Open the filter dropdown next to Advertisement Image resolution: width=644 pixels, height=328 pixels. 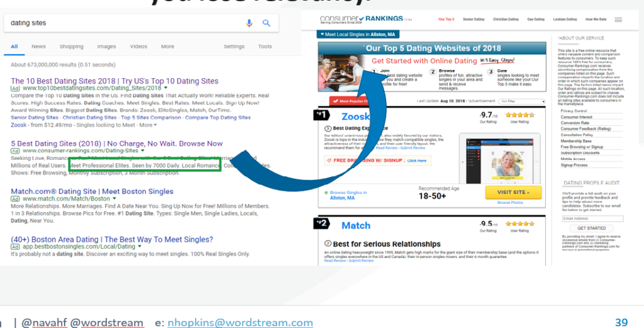pyautogui.click(x=521, y=101)
